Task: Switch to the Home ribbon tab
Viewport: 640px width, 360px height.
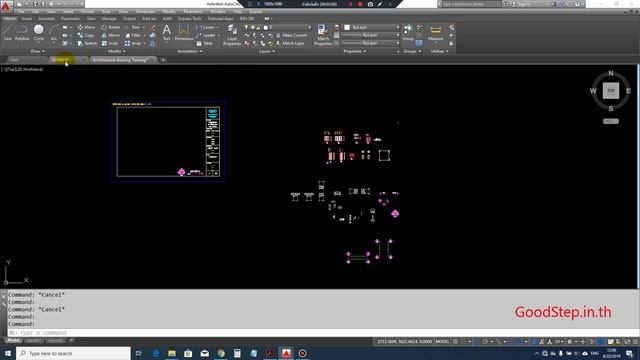Action: pyautogui.click(x=9, y=19)
